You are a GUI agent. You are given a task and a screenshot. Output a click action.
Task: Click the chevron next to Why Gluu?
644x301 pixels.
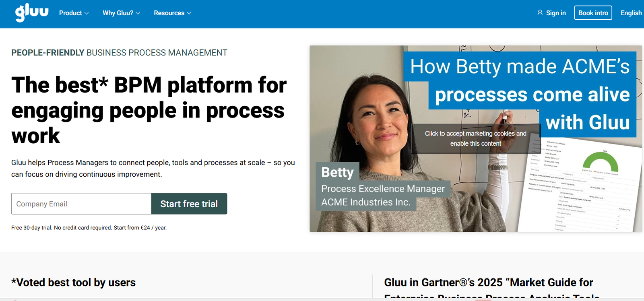coord(138,13)
